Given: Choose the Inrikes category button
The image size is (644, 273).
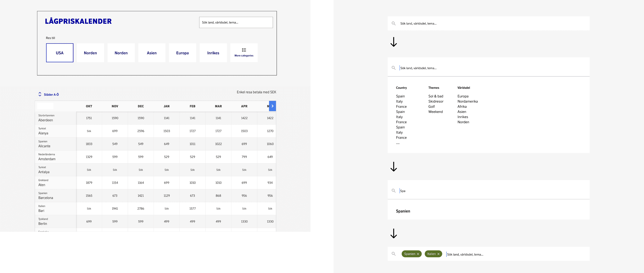Looking at the screenshot, I should 213,53.
